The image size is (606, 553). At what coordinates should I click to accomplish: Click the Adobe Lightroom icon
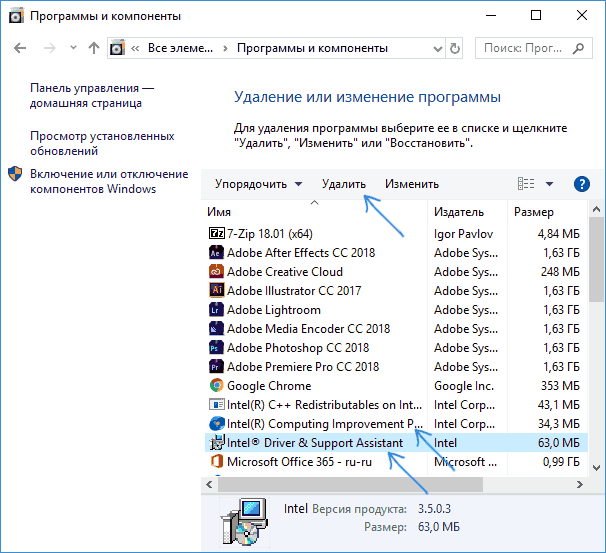point(216,309)
